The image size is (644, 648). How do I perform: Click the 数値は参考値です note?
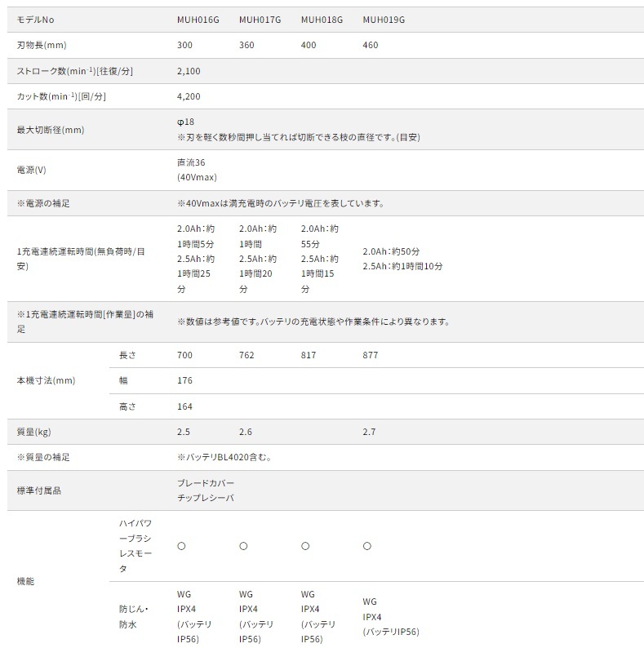[x=314, y=322]
